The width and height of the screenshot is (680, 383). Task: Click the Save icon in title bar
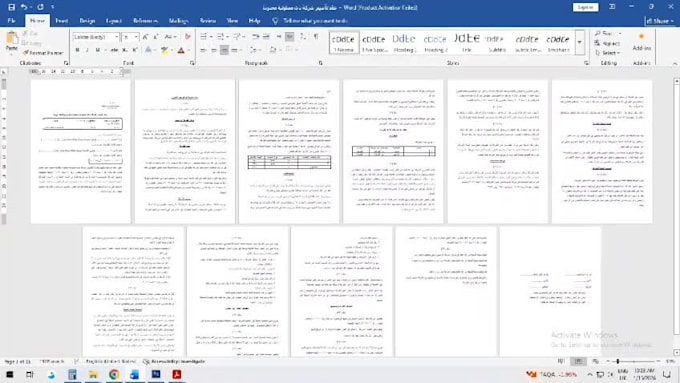[x=11, y=7]
